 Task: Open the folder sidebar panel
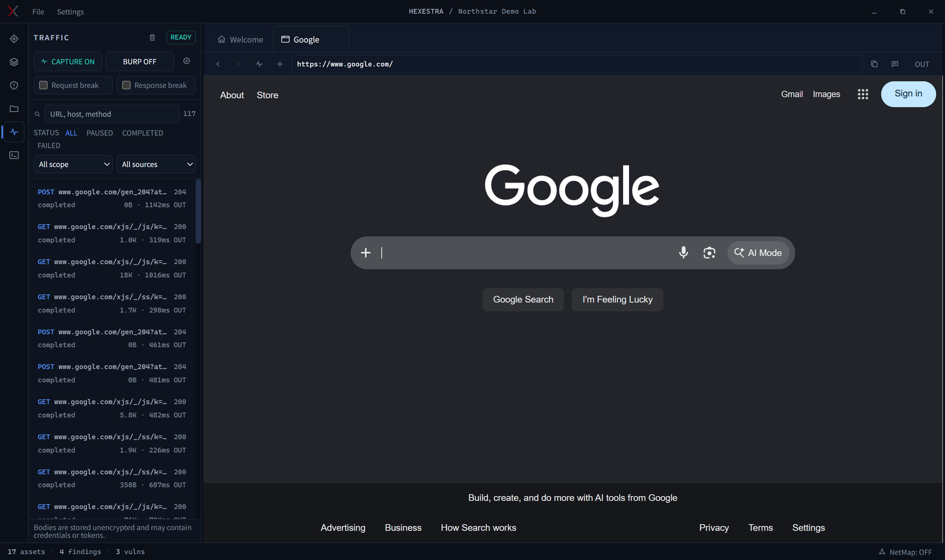14,109
